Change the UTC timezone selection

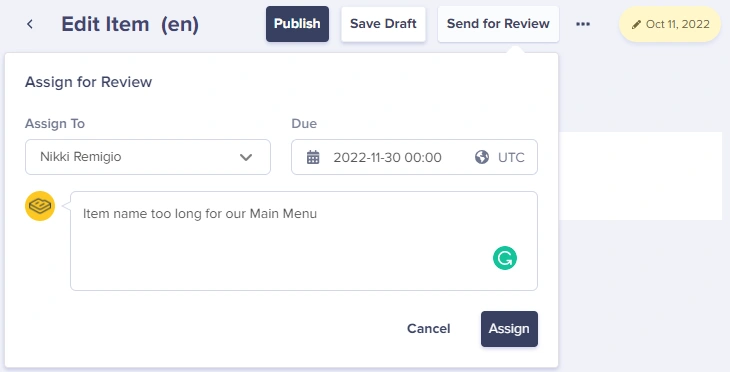511,157
